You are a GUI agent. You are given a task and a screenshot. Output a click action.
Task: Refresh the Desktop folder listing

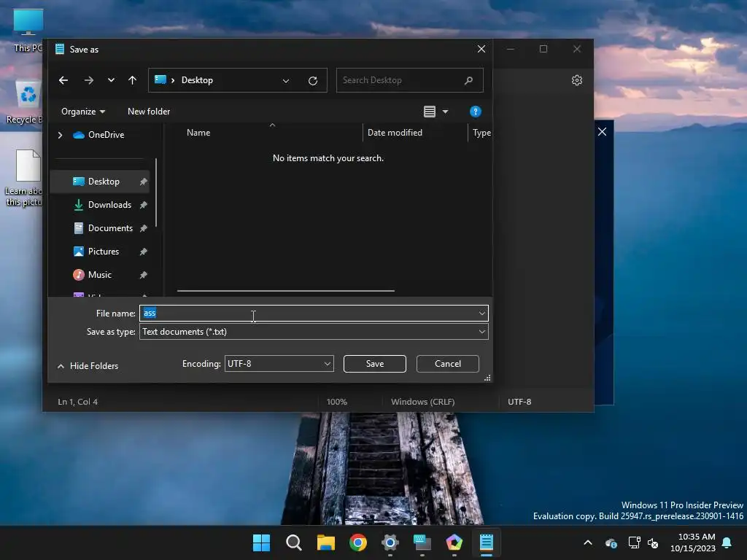click(313, 80)
